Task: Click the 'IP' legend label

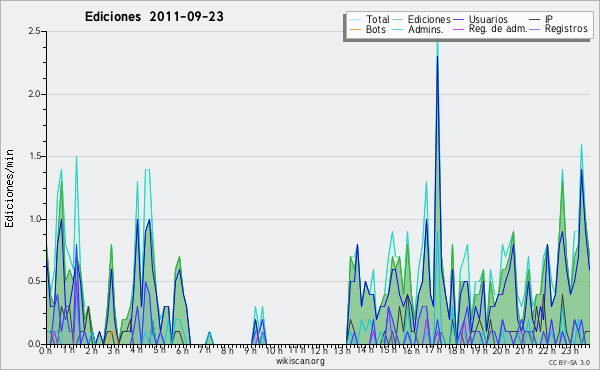Action: point(549,19)
